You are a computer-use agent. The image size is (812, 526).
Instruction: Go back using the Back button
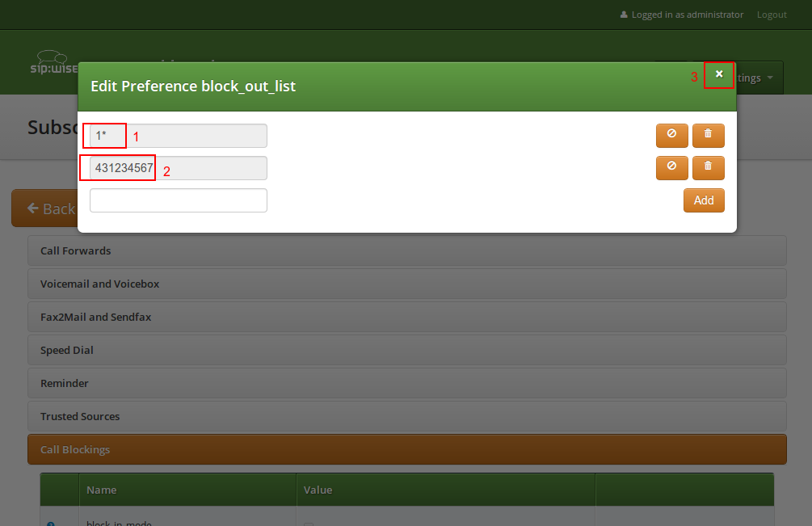(x=44, y=208)
